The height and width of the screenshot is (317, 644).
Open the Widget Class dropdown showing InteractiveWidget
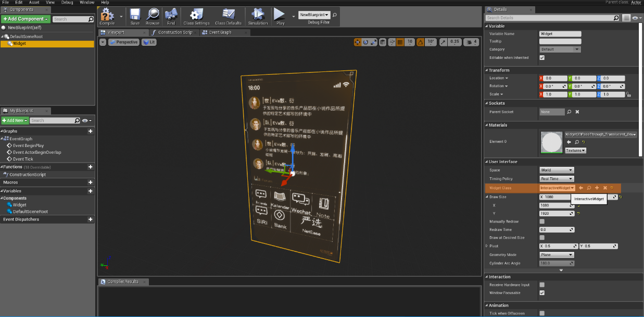[x=557, y=187]
